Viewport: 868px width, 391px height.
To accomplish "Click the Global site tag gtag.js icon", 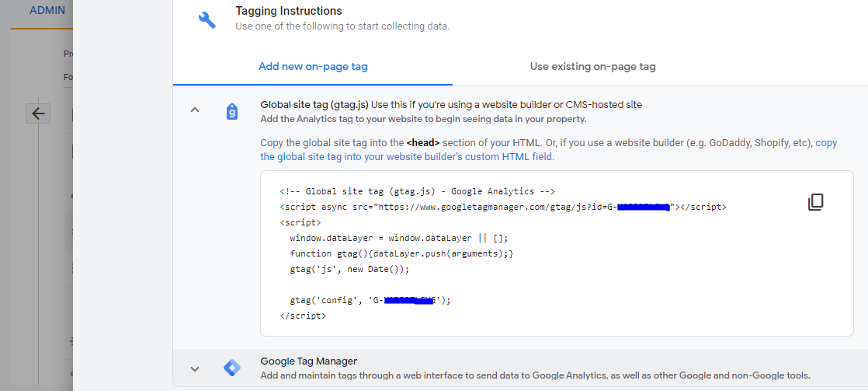I will point(232,111).
